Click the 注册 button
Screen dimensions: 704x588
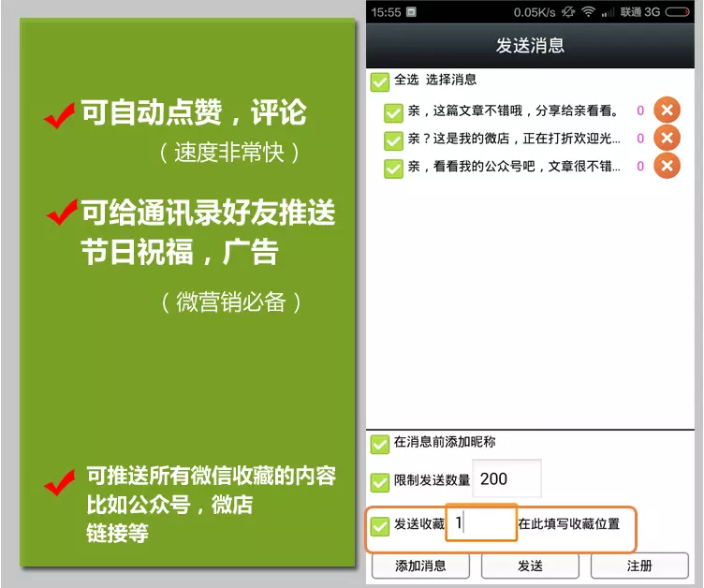point(639,566)
